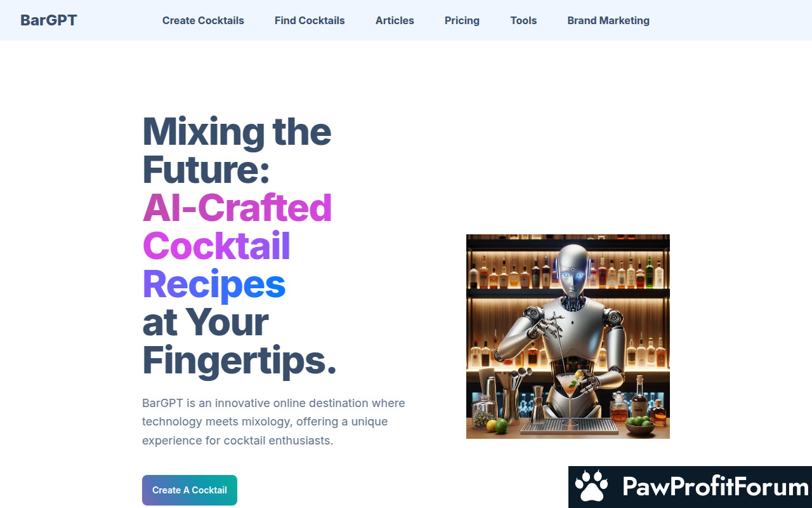Expand the Tools navigation item
The image size is (812, 508).
point(523,20)
